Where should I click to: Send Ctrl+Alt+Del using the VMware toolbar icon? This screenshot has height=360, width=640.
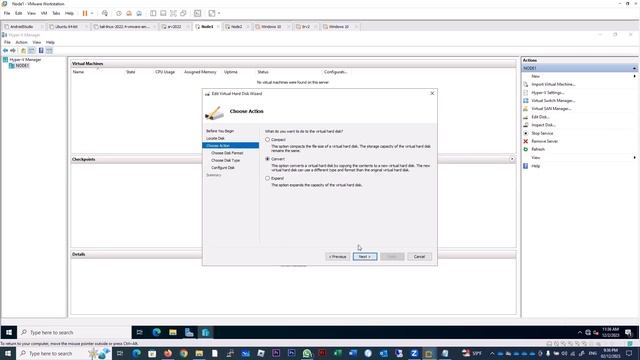click(x=105, y=13)
